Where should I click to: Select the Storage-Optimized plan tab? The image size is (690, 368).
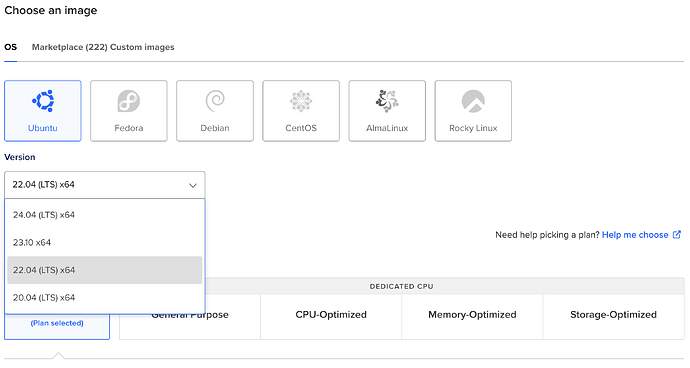coord(613,315)
